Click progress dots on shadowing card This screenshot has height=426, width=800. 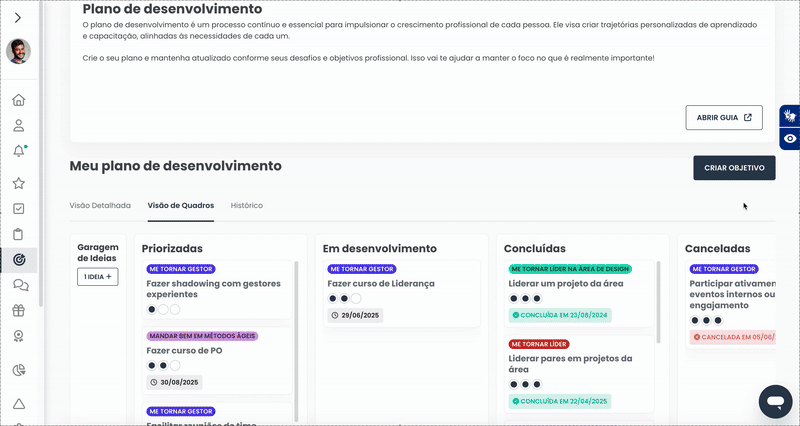(x=163, y=309)
